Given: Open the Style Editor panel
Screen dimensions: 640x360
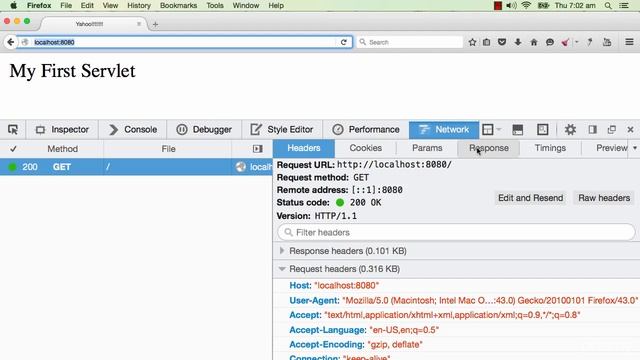Looking at the screenshot, I should 282,130.
